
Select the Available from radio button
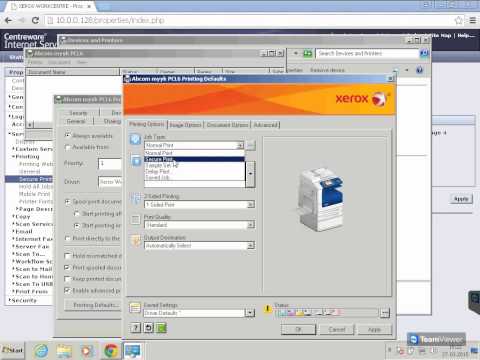click(x=68, y=147)
